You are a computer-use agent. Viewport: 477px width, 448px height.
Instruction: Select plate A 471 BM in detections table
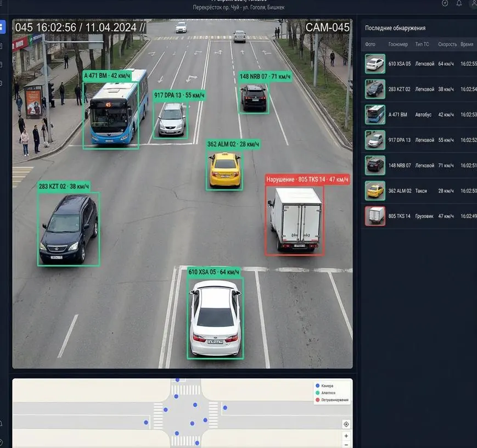397,115
